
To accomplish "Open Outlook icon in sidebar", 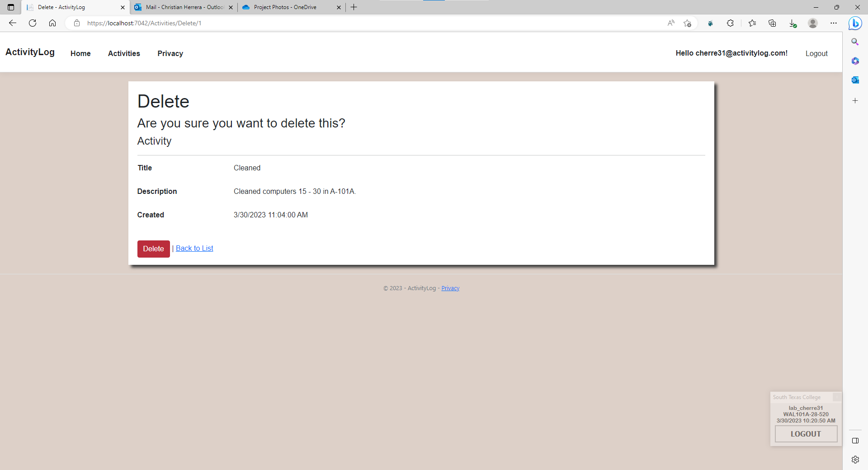I will tap(855, 80).
